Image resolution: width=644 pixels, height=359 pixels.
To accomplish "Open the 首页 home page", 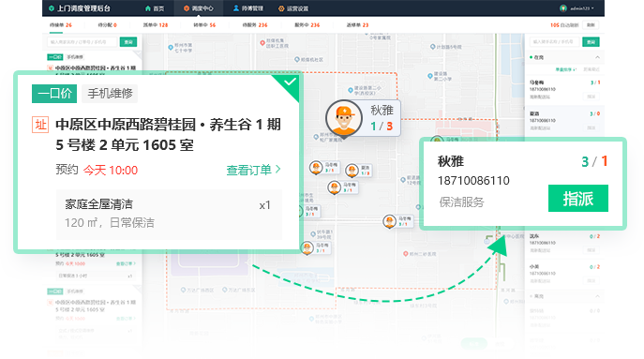I will pyautogui.click(x=155, y=8).
